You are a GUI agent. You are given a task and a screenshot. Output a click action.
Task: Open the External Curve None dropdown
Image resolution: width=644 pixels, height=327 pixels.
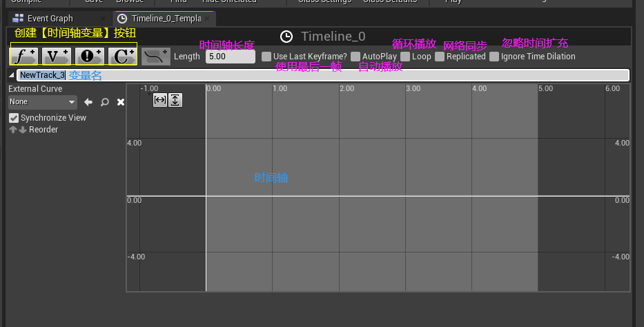click(43, 101)
